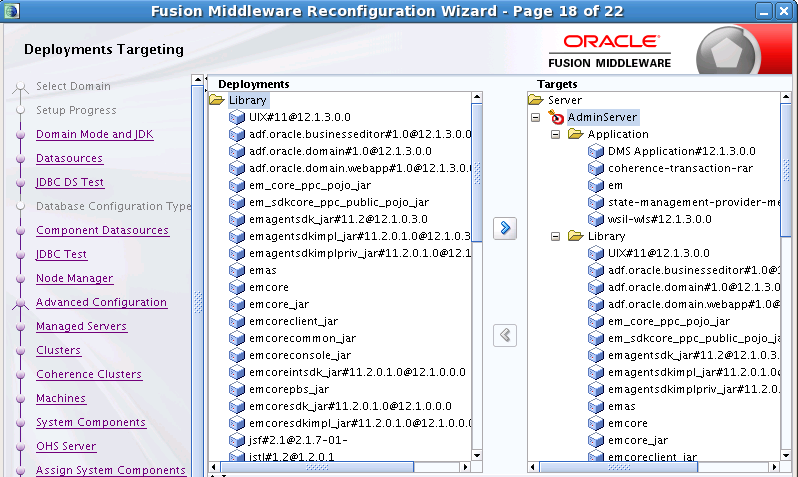Click the move-left arrow button
This screenshot has width=798, height=477.
505,335
